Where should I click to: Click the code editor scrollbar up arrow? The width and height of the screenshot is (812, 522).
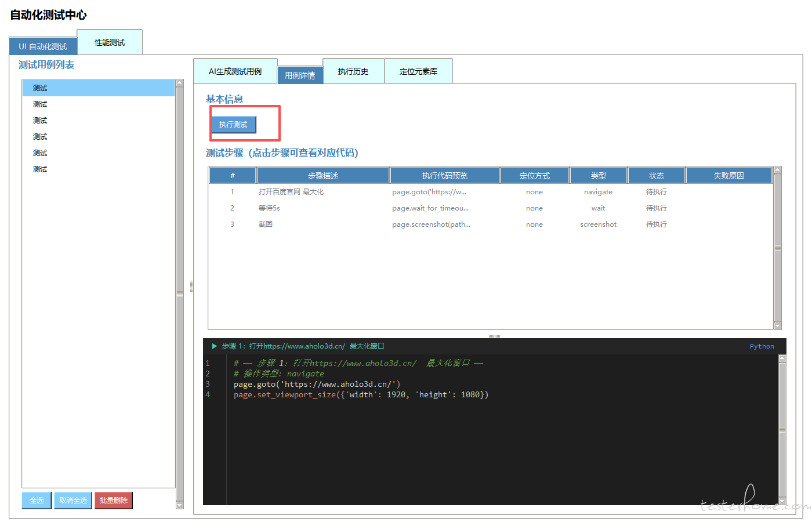click(782, 358)
